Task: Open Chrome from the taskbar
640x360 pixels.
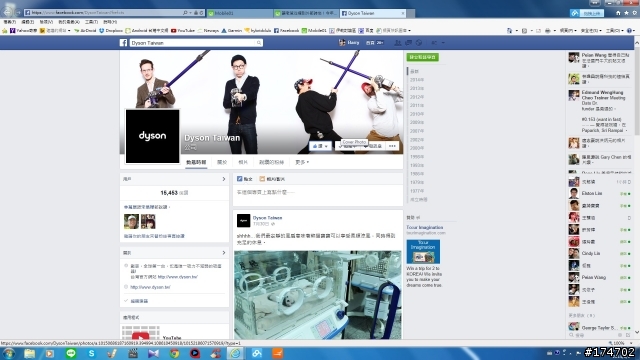Action: click(175, 353)
